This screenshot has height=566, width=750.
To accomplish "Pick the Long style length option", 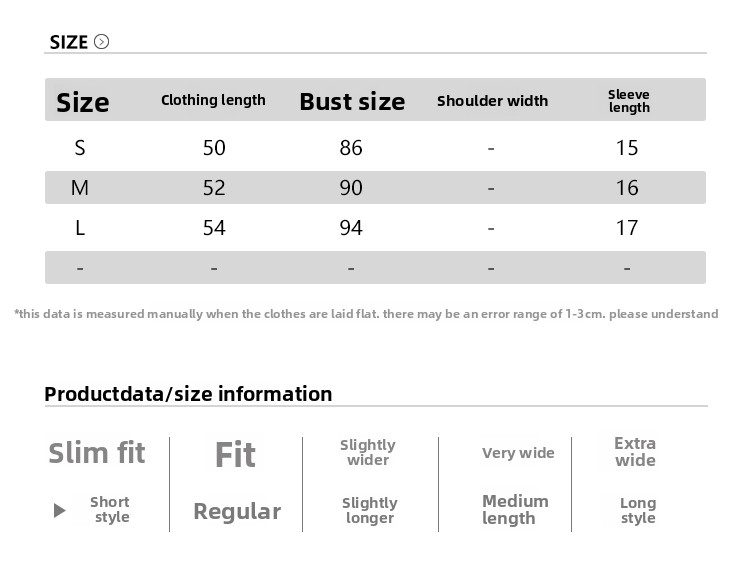I will pyautogui.click(x=638, y=510).
